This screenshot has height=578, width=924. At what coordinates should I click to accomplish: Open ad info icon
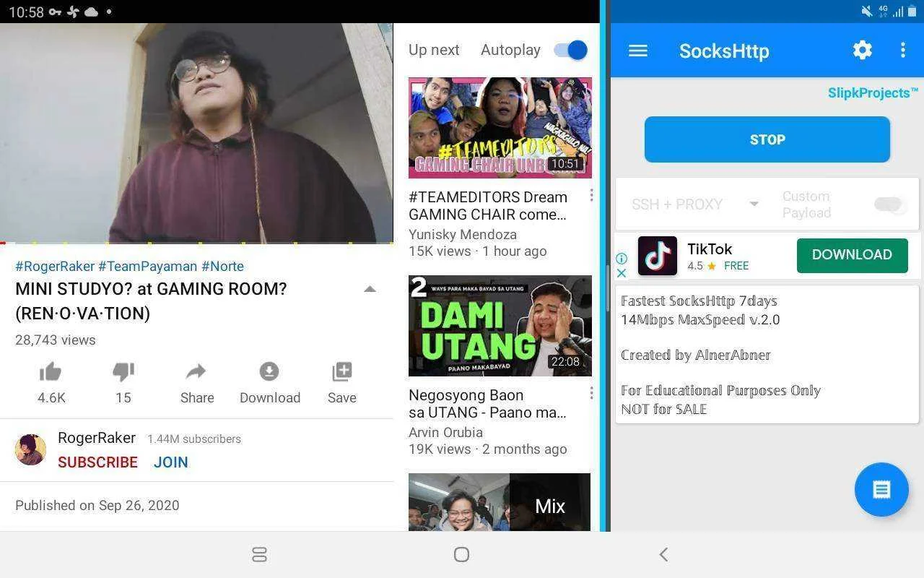[622, 258]
